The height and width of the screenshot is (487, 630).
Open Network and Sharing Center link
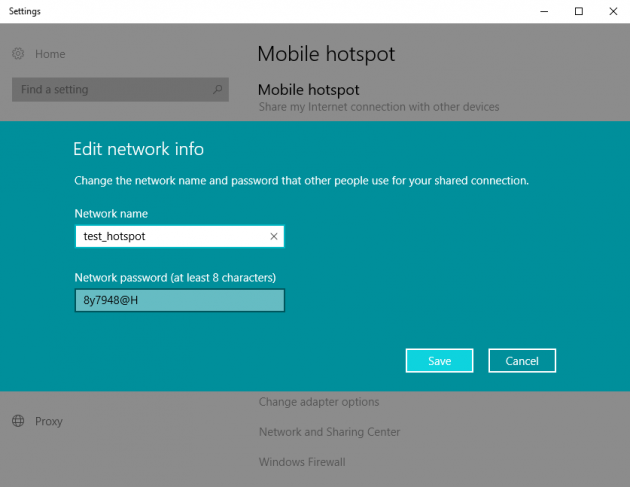pyautogui.click(x=329, y=432)
